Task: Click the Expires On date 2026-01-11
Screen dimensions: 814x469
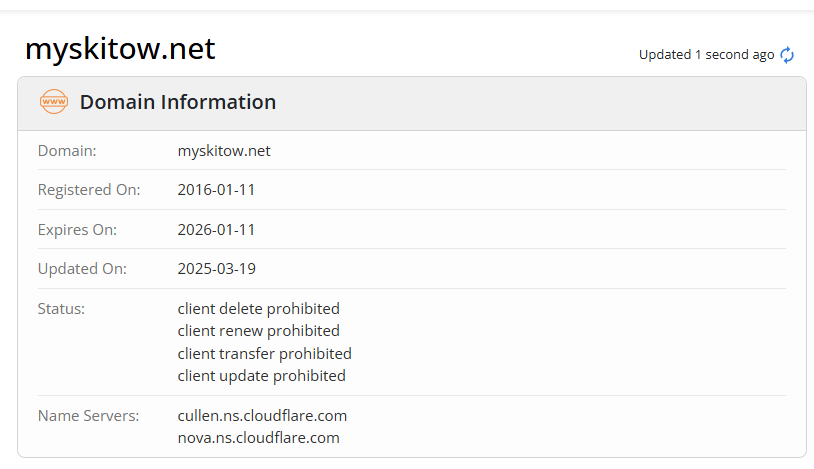Action: click(216, 230)
